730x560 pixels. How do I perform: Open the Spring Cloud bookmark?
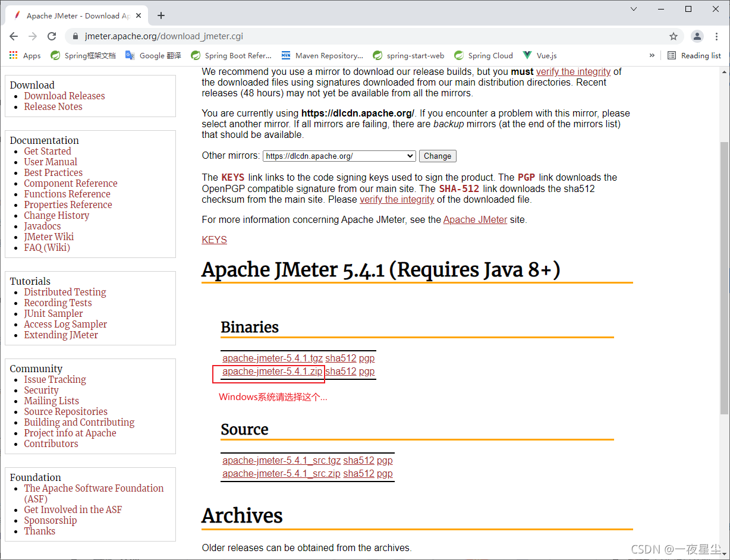tap(483, 55)
